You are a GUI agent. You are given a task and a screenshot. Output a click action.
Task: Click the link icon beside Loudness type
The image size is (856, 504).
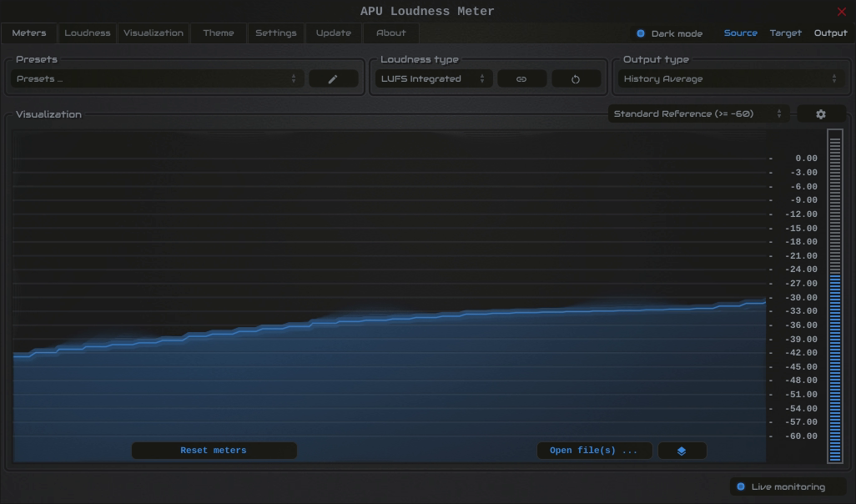click(x=521, y=78)
